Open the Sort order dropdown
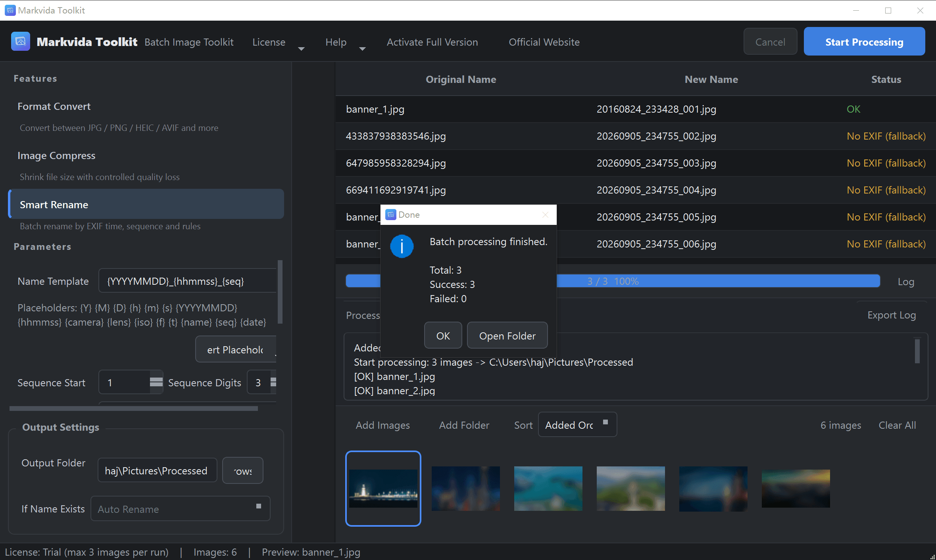This screenshot has width=936, height=560. 577,425
